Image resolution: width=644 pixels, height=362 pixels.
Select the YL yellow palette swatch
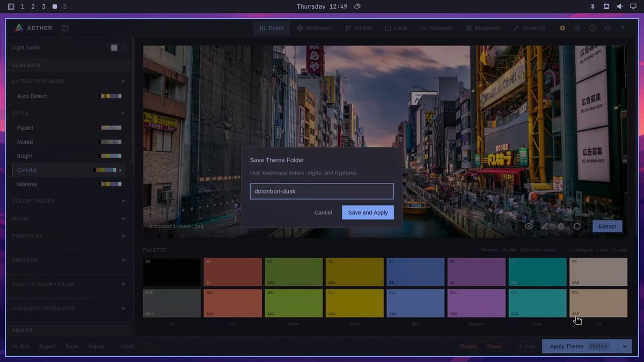(355, 272)
